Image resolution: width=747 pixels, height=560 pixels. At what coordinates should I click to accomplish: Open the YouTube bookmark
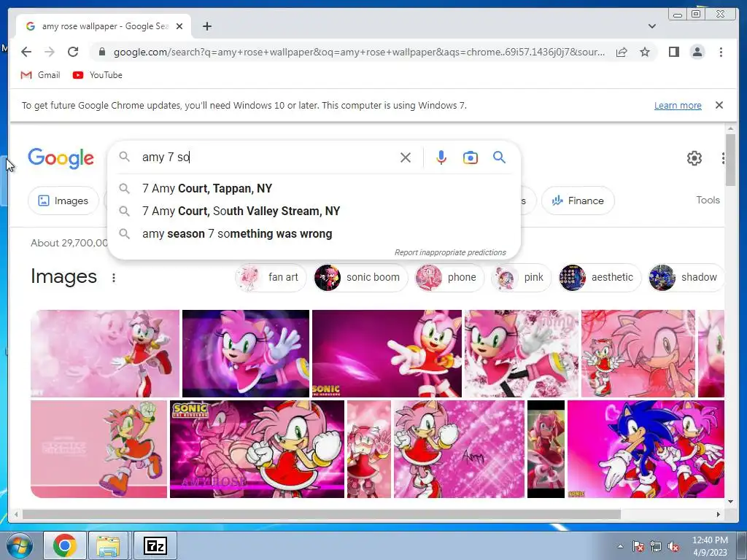click(x=98, y=75)
